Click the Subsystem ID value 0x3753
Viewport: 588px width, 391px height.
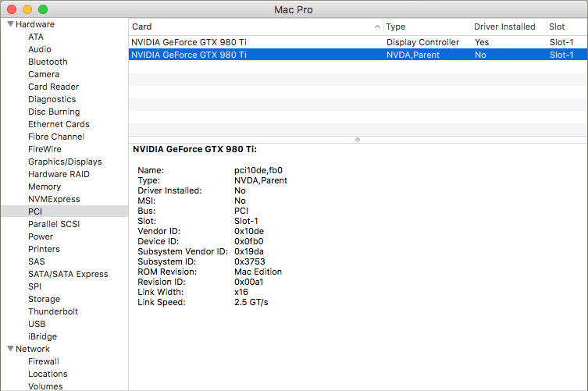[x=250, y=261]
